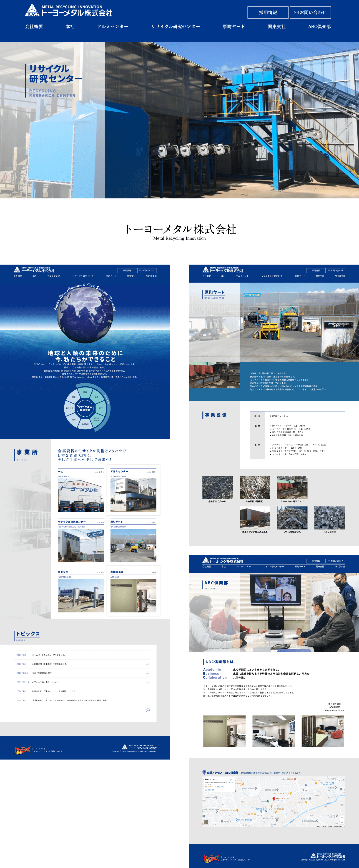
Task: Select ABC倶楽部 in the top navigation
Action: coord(319,27)
